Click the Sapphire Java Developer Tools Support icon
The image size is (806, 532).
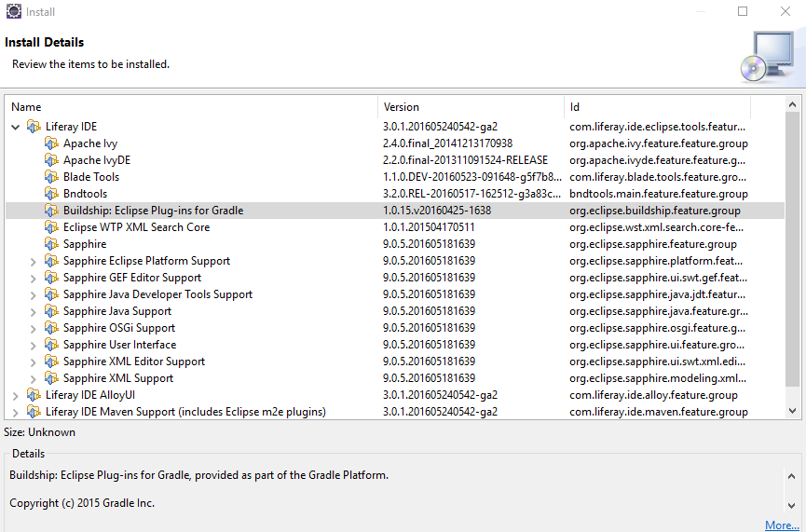coord(51,294)
